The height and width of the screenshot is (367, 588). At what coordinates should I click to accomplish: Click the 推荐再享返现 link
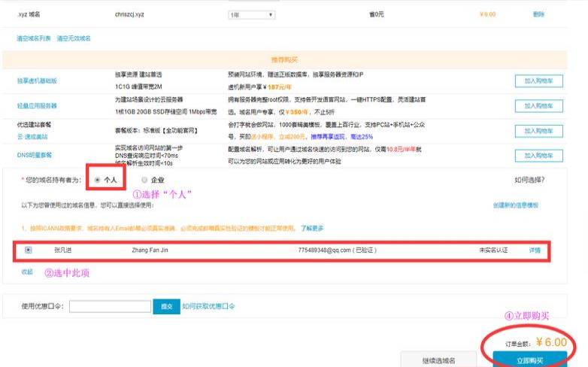[x=327, y=137]
